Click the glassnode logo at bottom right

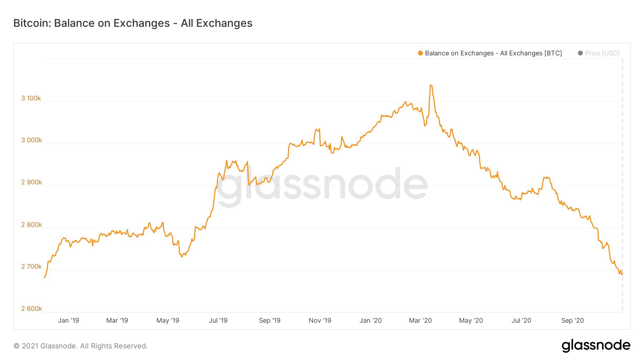[596, 346]
